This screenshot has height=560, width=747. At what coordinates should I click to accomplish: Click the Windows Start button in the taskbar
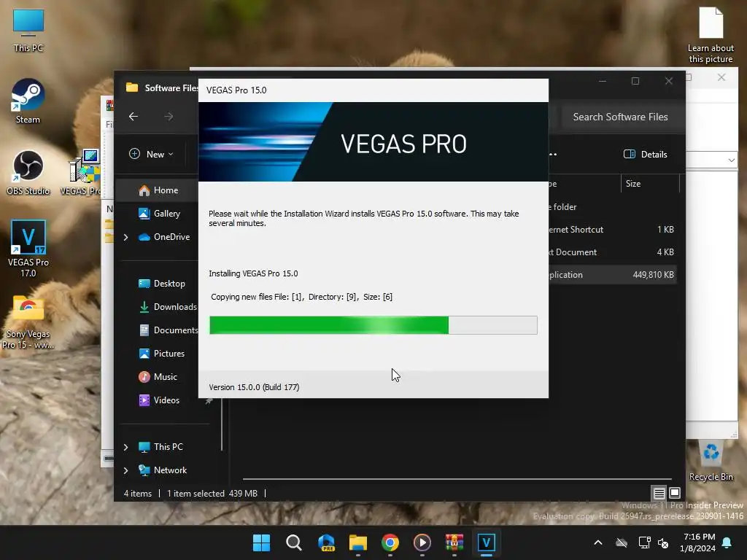point(261,542)
